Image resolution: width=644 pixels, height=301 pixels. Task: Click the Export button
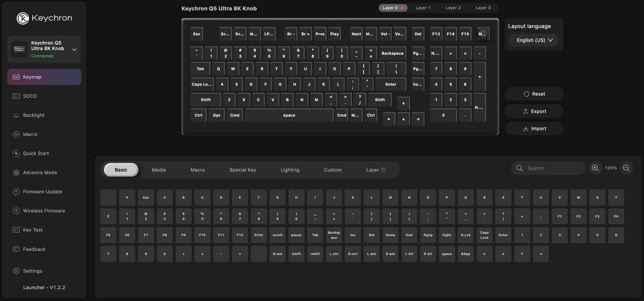pos(534,111)
